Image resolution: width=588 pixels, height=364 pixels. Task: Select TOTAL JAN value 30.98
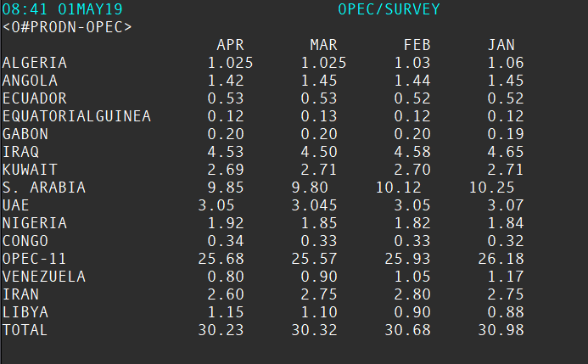click(x=501, y=330)
